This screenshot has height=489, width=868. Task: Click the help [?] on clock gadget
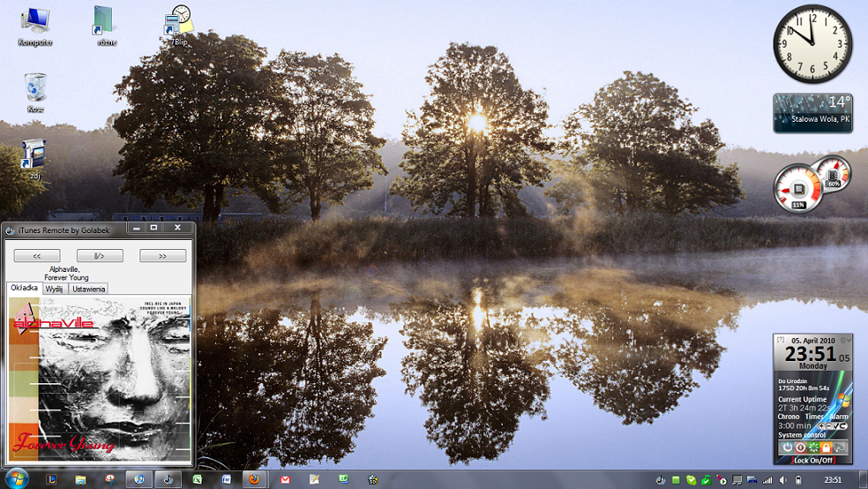click(780, 339)
